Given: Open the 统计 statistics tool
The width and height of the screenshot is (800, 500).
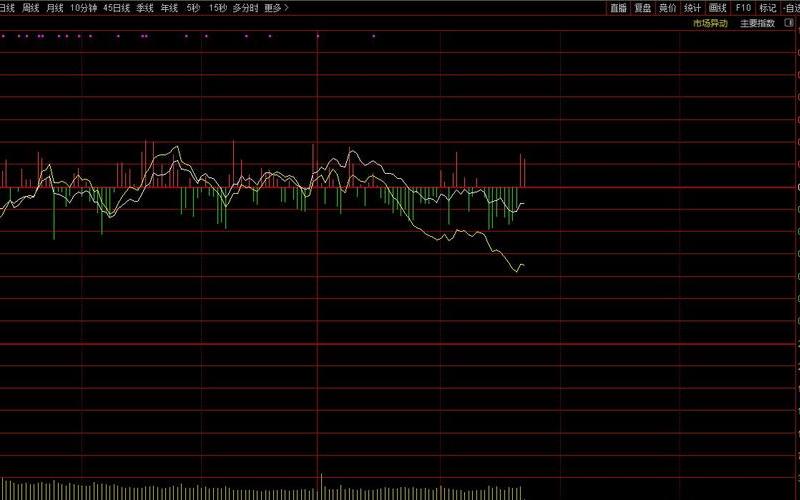Looking at the screenshot, I should pyautogui.click(x=692, y=7).
